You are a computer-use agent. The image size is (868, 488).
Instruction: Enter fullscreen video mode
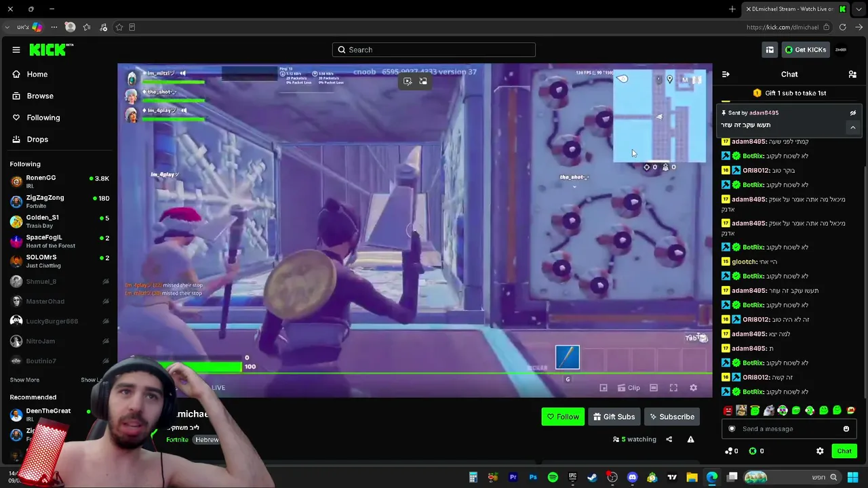click(x=673, y=388)
